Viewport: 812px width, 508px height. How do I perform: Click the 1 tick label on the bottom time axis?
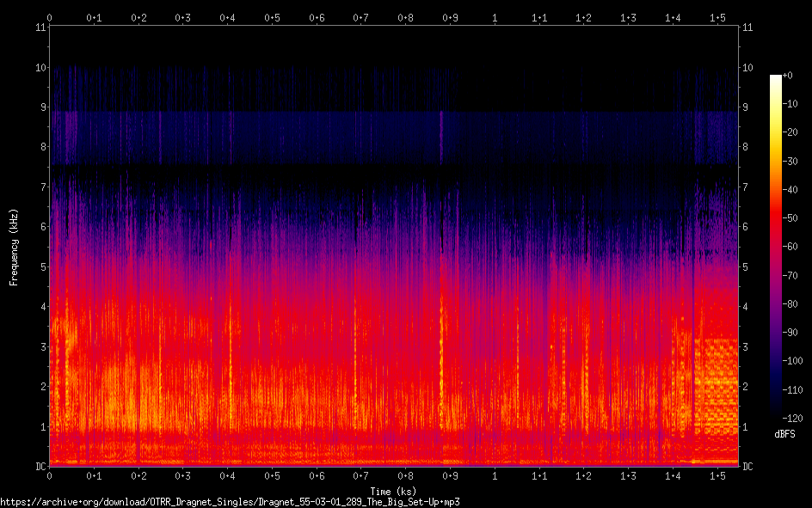click(x=495, y=475)
